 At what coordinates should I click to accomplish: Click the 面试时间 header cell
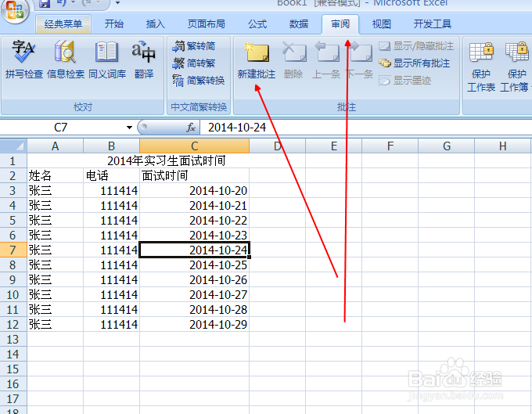[194, 176]
